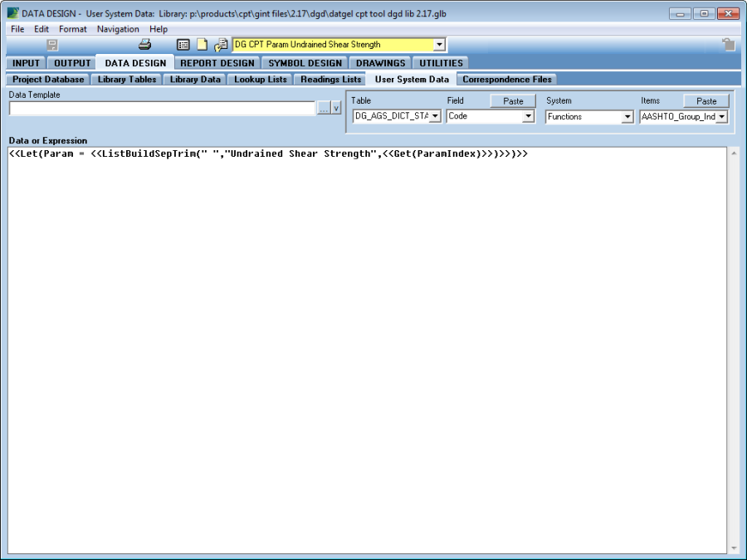Image resolution: width=747 pixels, height=560 pixels.
Task: Expand the Items dropdown AASHTO_Group_Ind
Action: click(x=721, y=117)
